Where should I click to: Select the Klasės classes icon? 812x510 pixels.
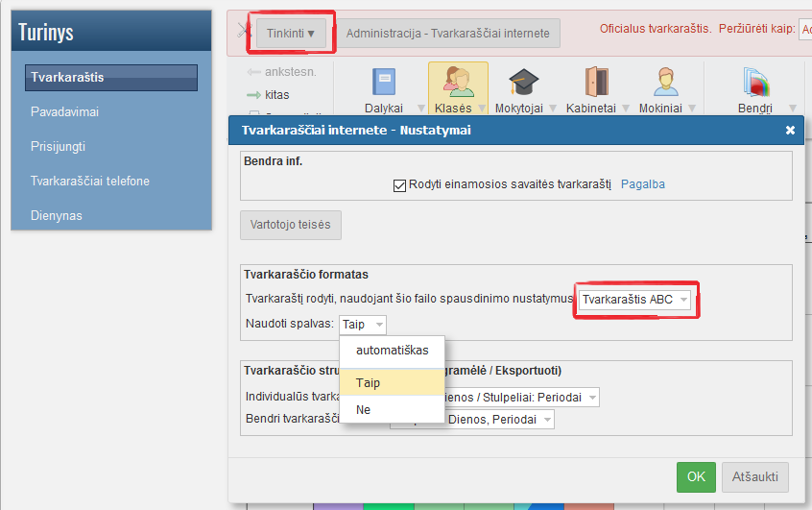pos(457,83)
